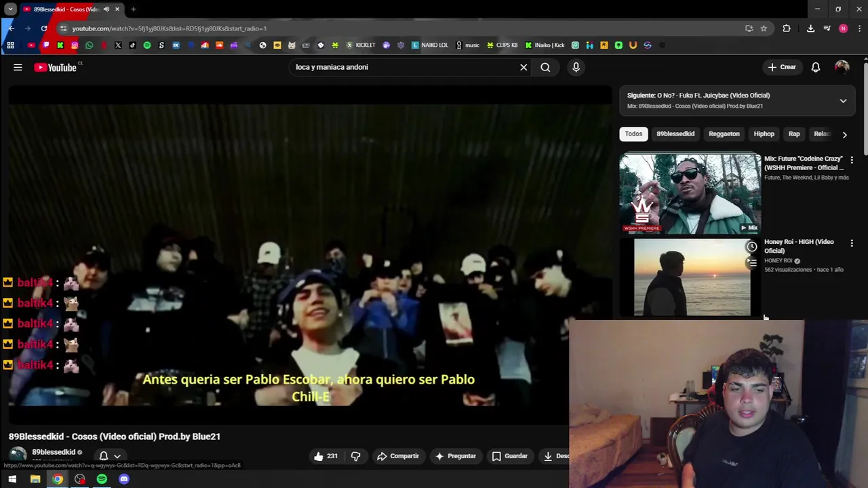Open the Spotify bookmark

[146, 45]
